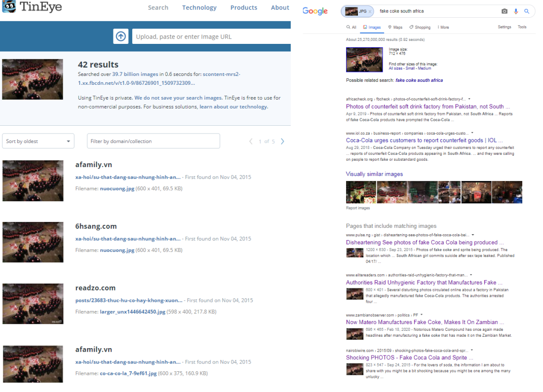543x392 pixels.
Task: Open Google More tab menu
Action: coord(443,27)
